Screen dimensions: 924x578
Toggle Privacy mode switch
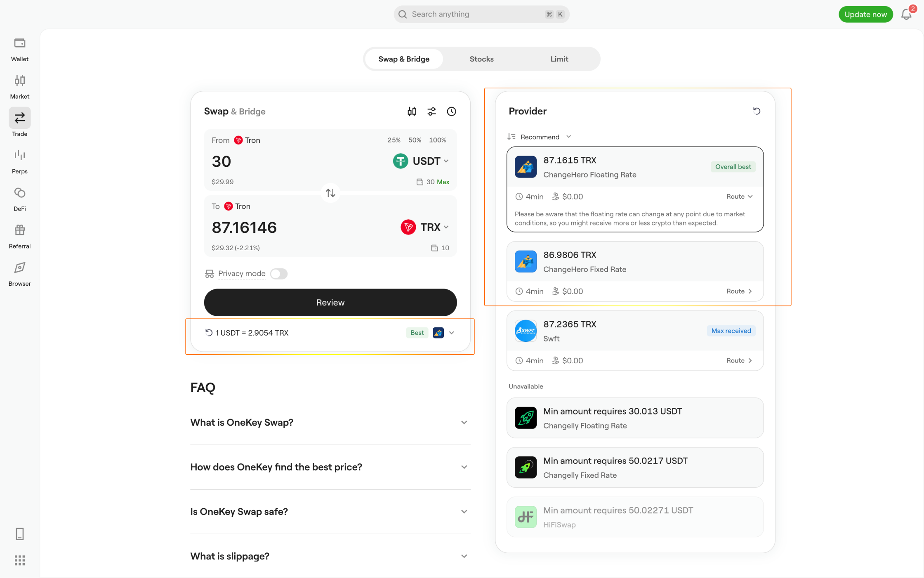(x=278, y=274)
